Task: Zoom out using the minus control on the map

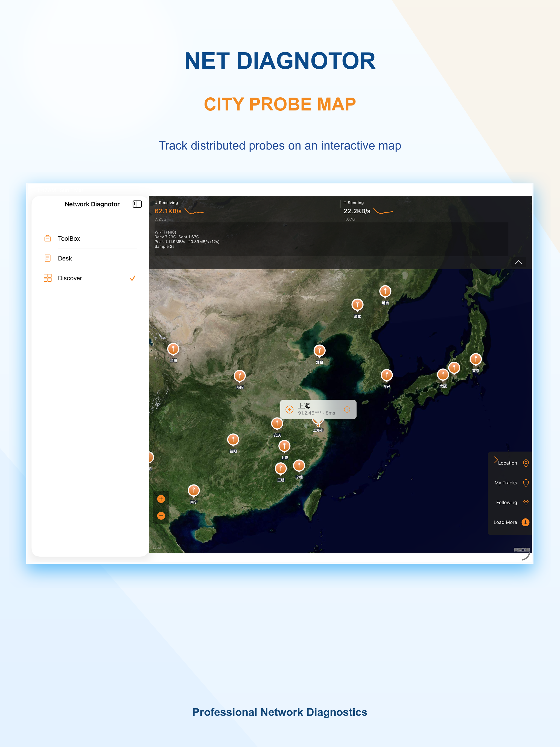Action: pyautogui.click(x=161, y=516)
